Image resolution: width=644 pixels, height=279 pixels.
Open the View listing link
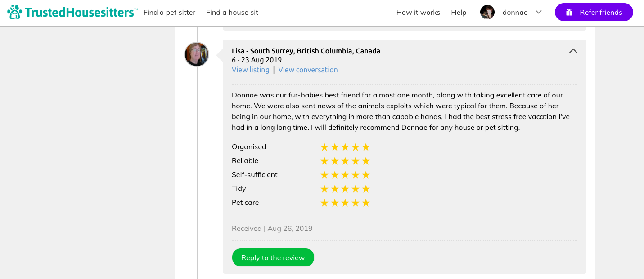click(x=251, y=70)
